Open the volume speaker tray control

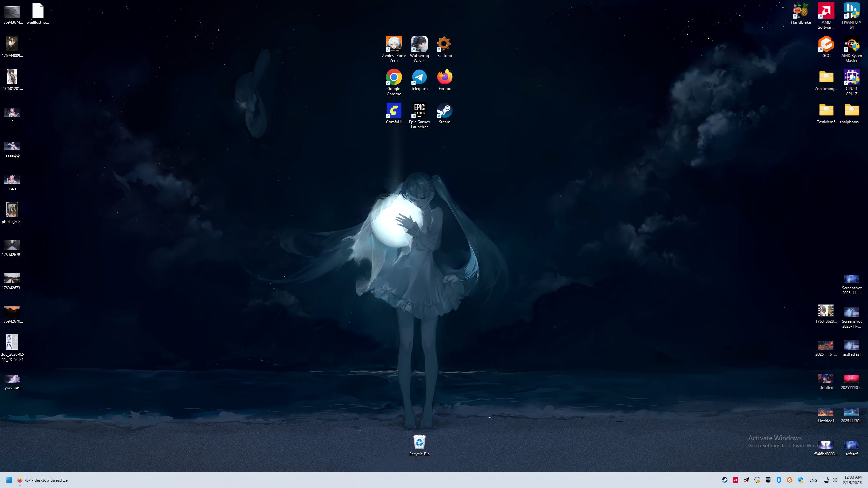pyautogui.click(x=834, y=480)
